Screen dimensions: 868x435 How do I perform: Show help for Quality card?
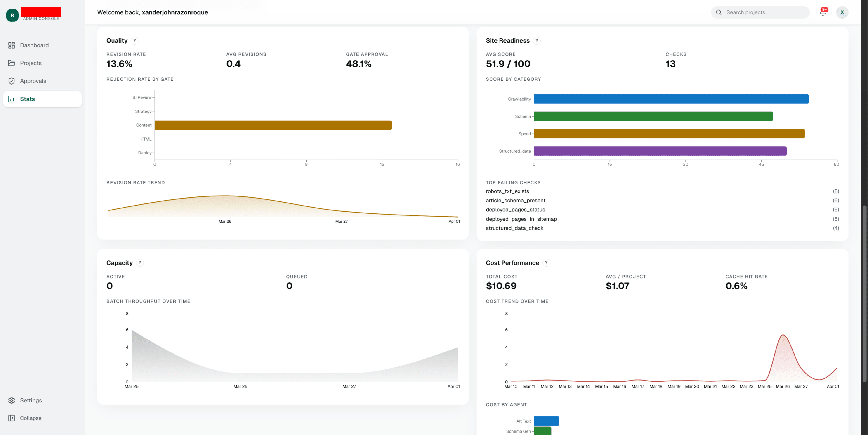pyautogui.click(x=134, y=41)
